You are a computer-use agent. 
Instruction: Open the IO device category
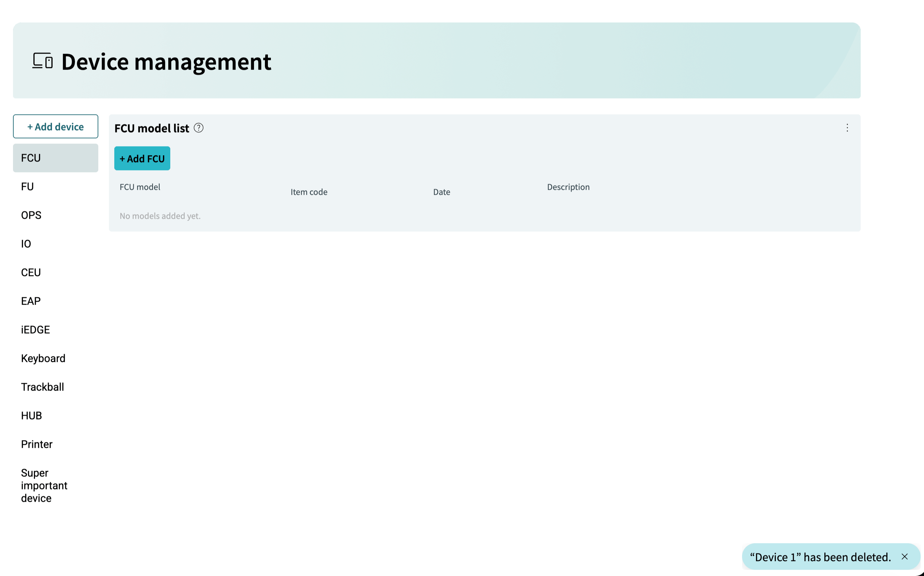pos(56,244)
